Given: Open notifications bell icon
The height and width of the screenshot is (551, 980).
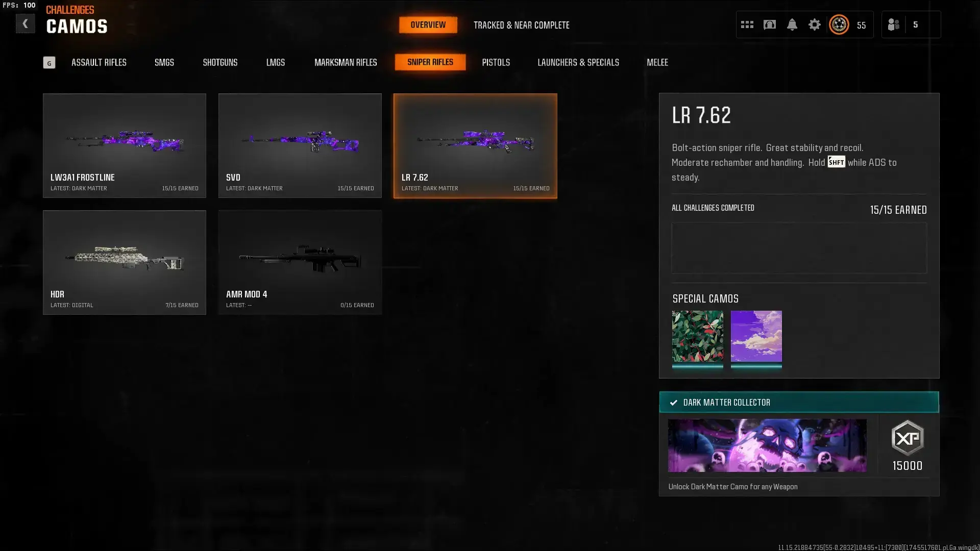Looking at the screenshot, I should click(x=792, y=24).
